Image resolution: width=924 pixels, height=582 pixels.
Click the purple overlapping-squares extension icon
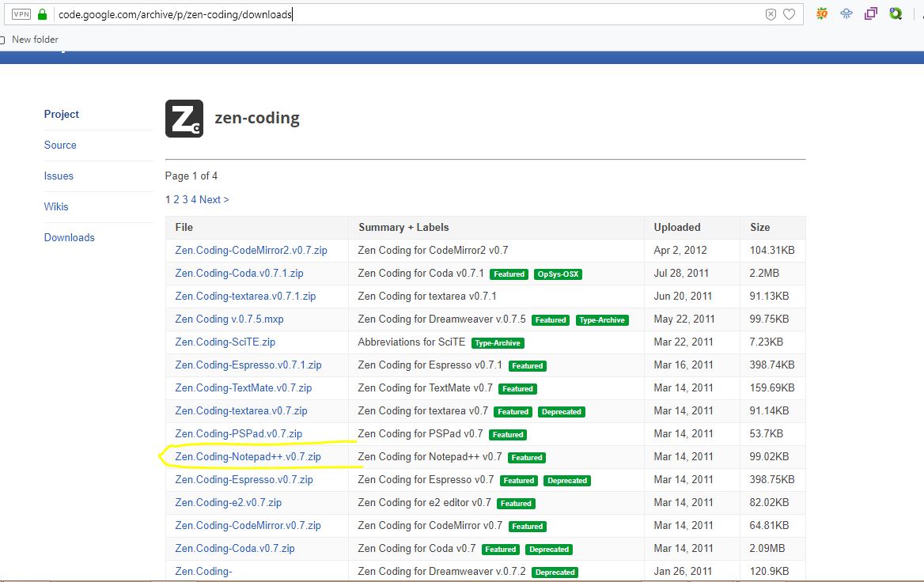coord(871,13)
